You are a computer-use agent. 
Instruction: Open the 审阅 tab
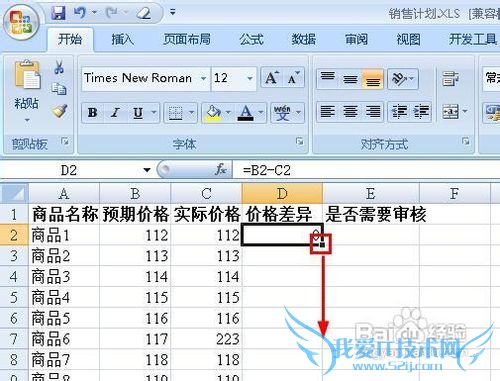point(356,39)
